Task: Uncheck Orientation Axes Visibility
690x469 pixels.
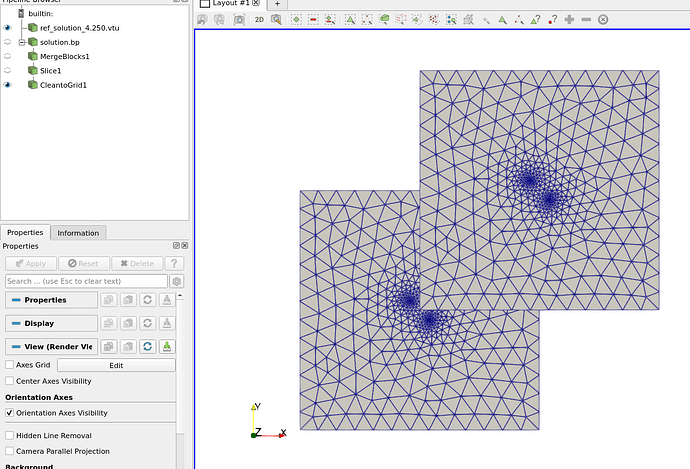Action: 10,412
